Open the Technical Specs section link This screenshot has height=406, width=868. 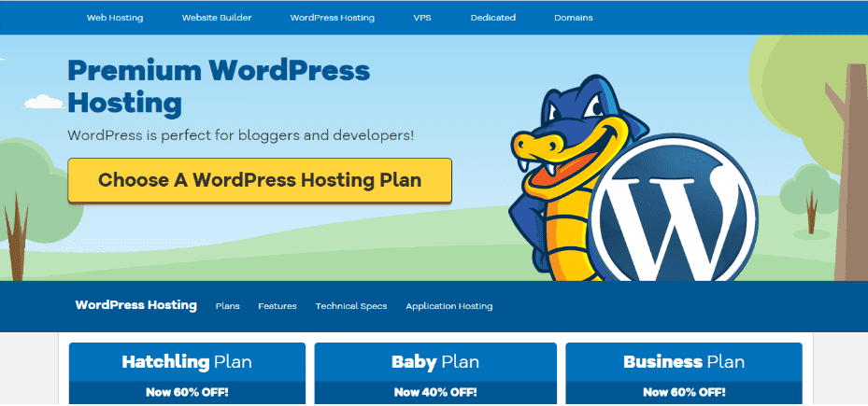tap(351, 306)
